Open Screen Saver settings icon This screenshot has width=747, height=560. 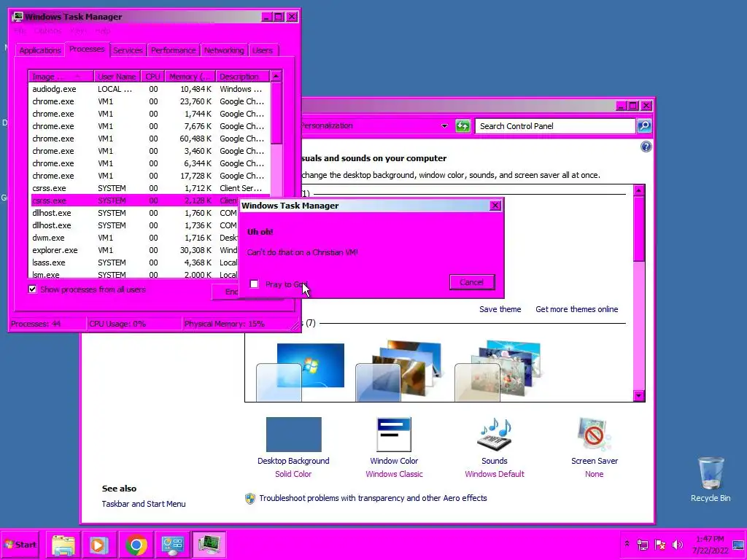pyautogui.click(x=594, y=435)
